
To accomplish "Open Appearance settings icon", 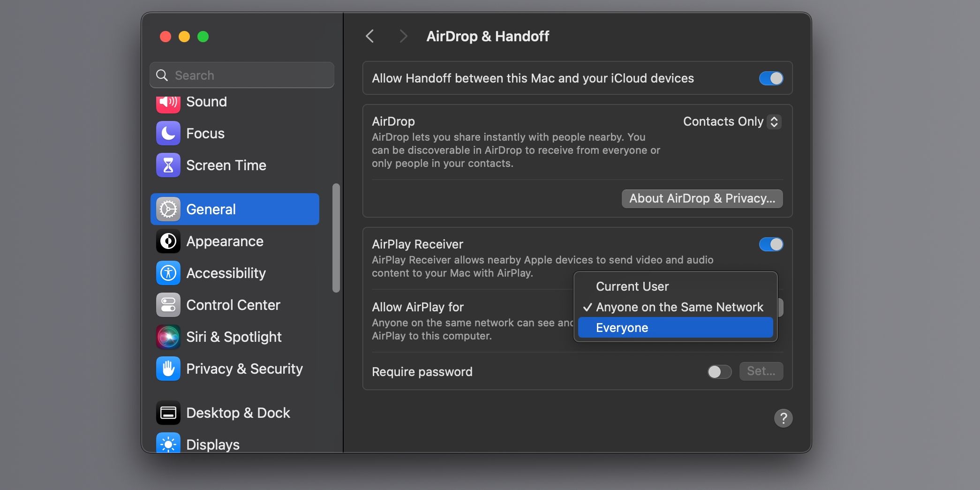I will [x=167, y=241].
